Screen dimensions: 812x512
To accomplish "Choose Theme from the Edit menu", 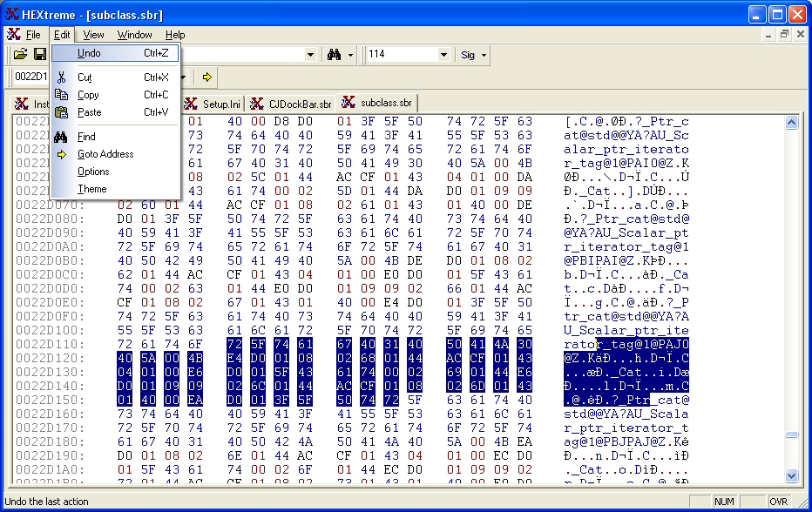I will point(91,189).
